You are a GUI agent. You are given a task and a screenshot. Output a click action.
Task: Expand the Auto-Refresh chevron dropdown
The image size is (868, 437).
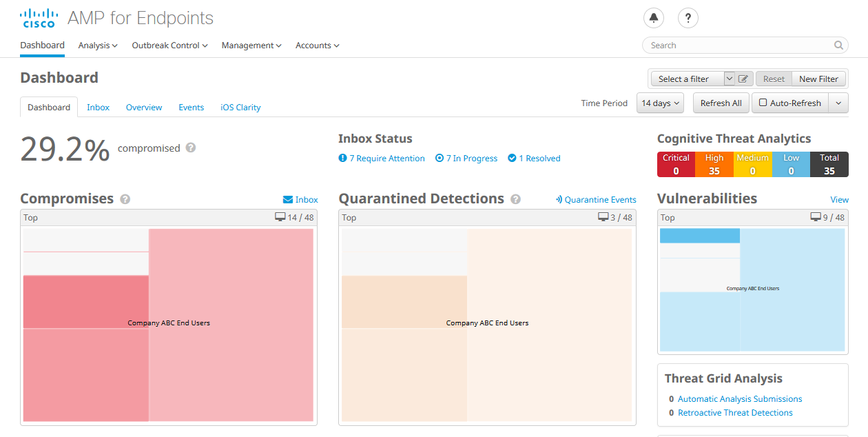[x=837, y=102]
